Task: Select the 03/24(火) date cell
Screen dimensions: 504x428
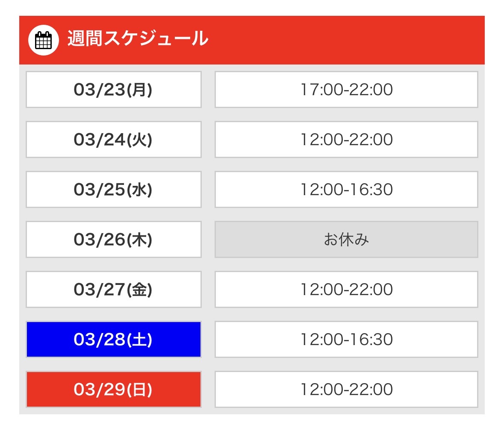Action: (113, 140)
